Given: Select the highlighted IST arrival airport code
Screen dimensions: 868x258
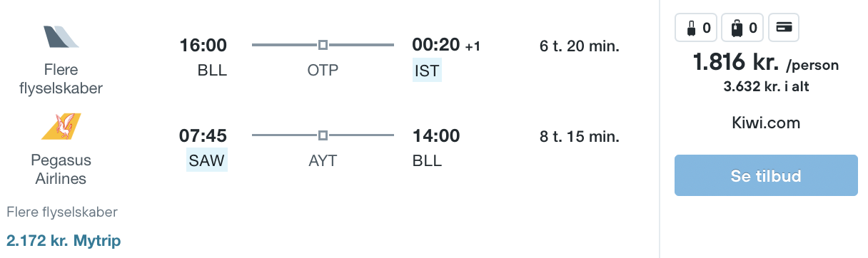Looking at the screenshot, I should (427, 71).
